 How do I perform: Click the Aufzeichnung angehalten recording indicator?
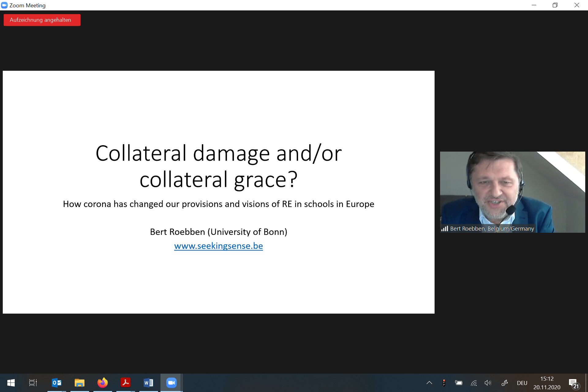click(42, 20)
